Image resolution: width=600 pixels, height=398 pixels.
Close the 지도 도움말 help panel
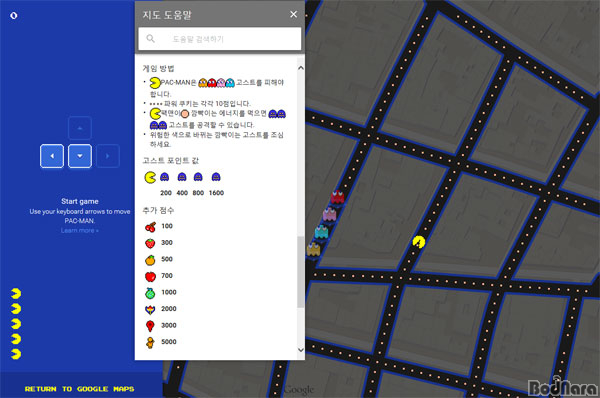point(293,14)
